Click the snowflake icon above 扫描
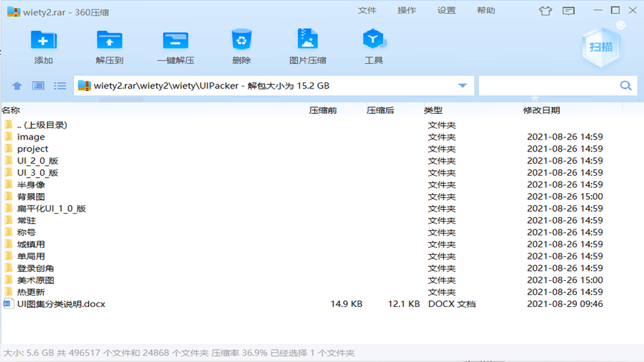This screenshot has width=644, height=362. [x=621, y=25]
